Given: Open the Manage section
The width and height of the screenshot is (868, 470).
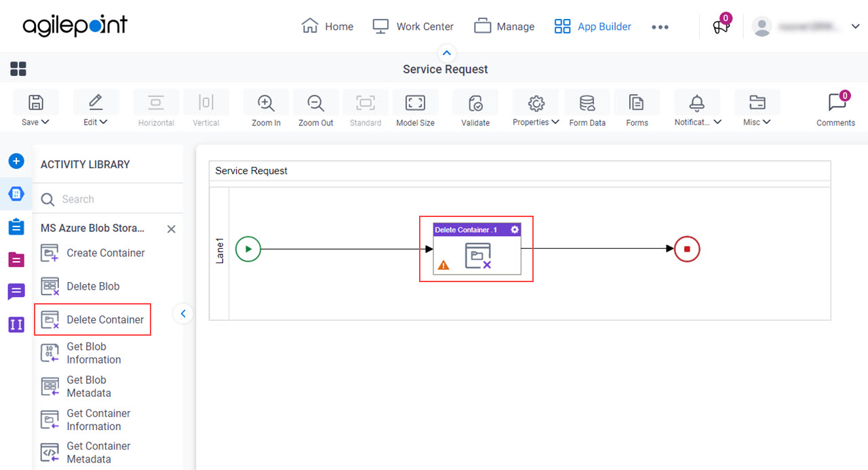Looking at the screenshot, I should point(504,26).
